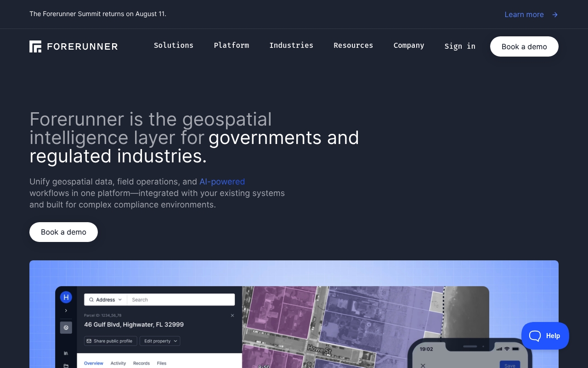Click the Forerunner logo in the header

(x=73, y=46)
